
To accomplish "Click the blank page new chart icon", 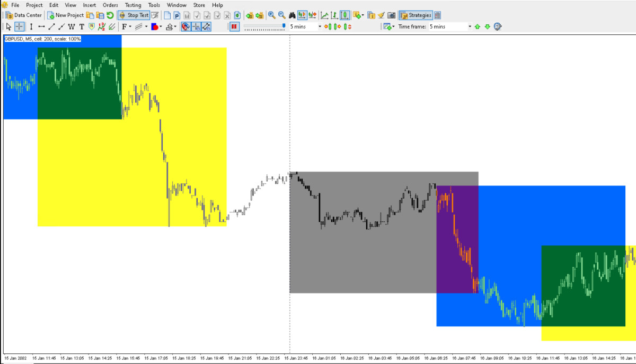I will [x=167, y=15].
